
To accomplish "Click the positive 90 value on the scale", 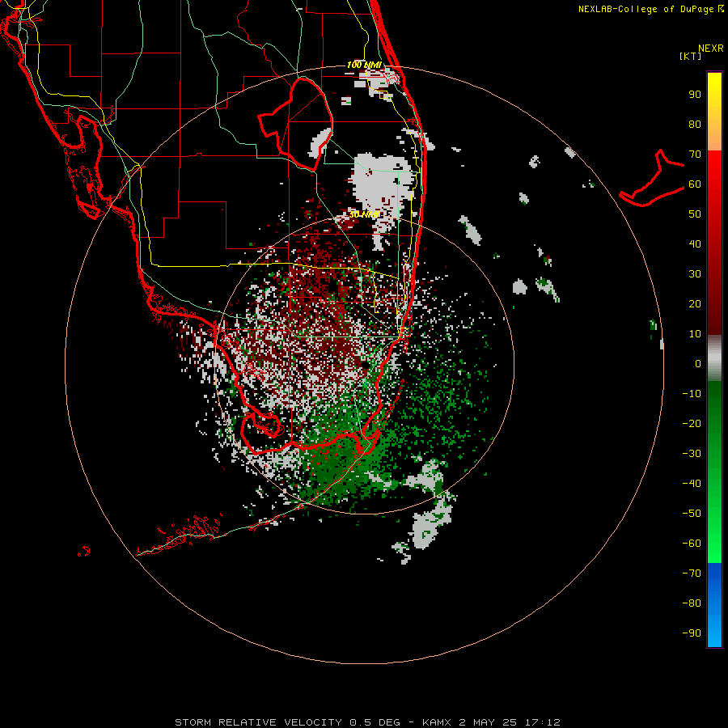I will 695,95.
